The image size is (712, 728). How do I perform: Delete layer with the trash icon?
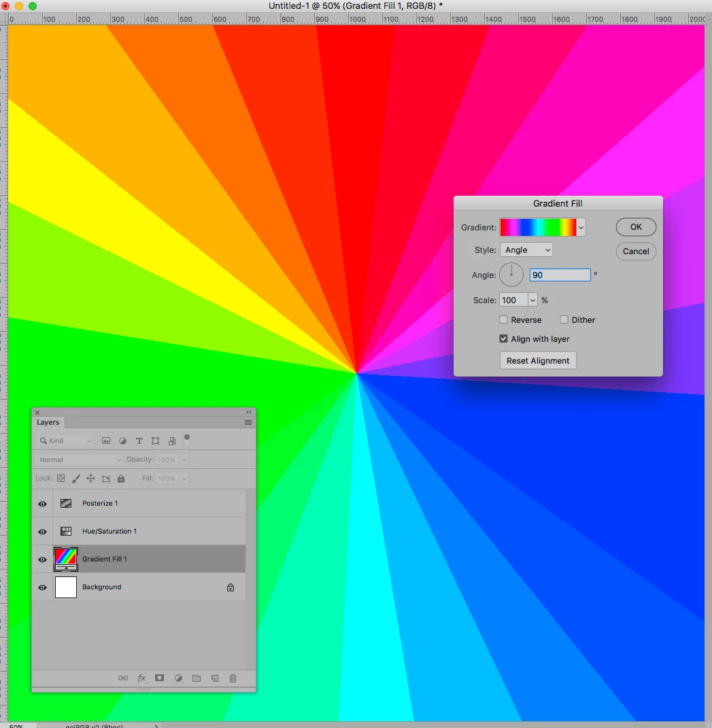[233, 678]
